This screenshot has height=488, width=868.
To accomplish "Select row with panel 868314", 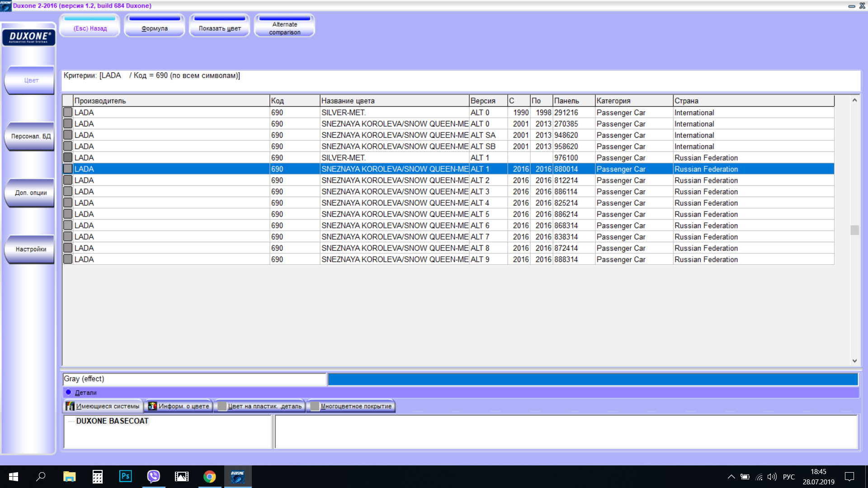I will [x=448, y=225].
